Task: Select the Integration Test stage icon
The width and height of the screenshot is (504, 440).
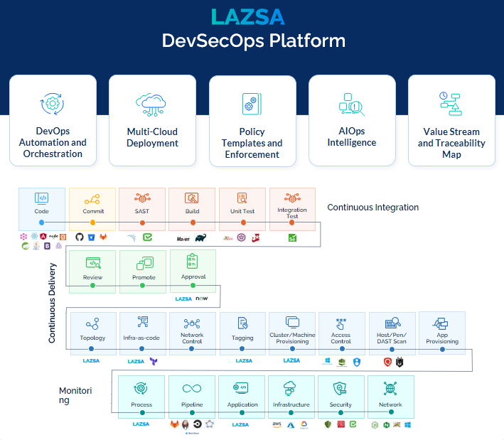Action: (x=292, y=198)
